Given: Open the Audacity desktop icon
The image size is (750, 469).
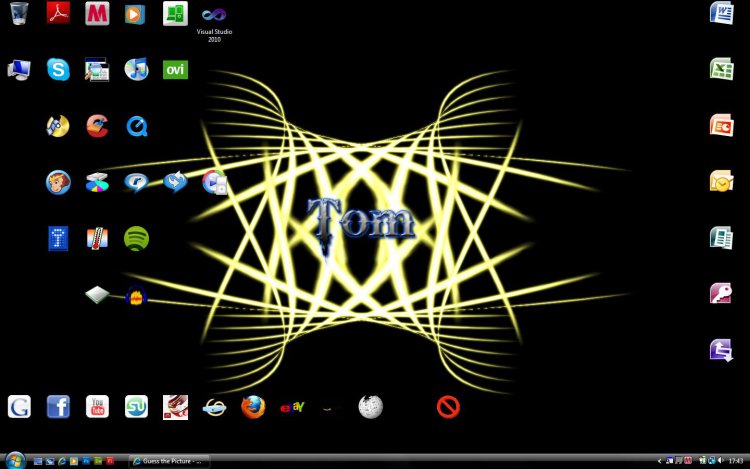Looking at the screenshot, I should tap(136, 295).
